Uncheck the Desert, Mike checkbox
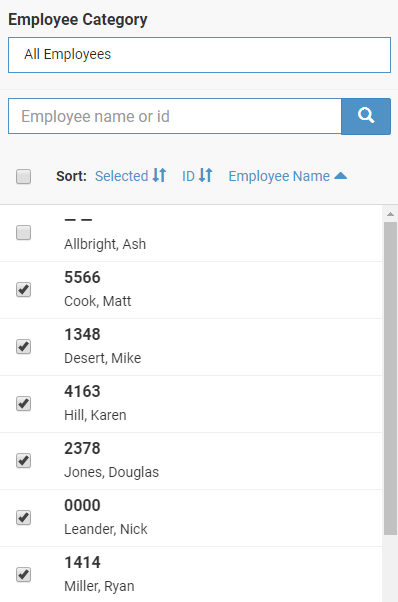The width and height of the screenshot is (398, 602). click(x=23, y=346)
